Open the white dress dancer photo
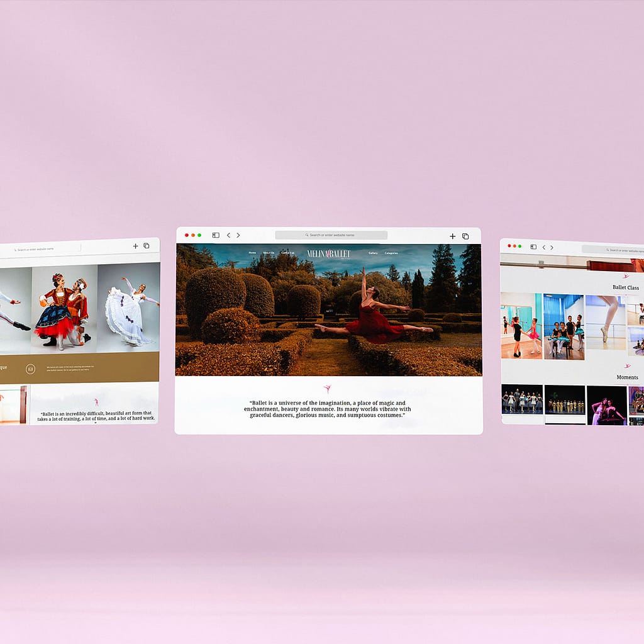644x644 pixels. coord(130,308)
